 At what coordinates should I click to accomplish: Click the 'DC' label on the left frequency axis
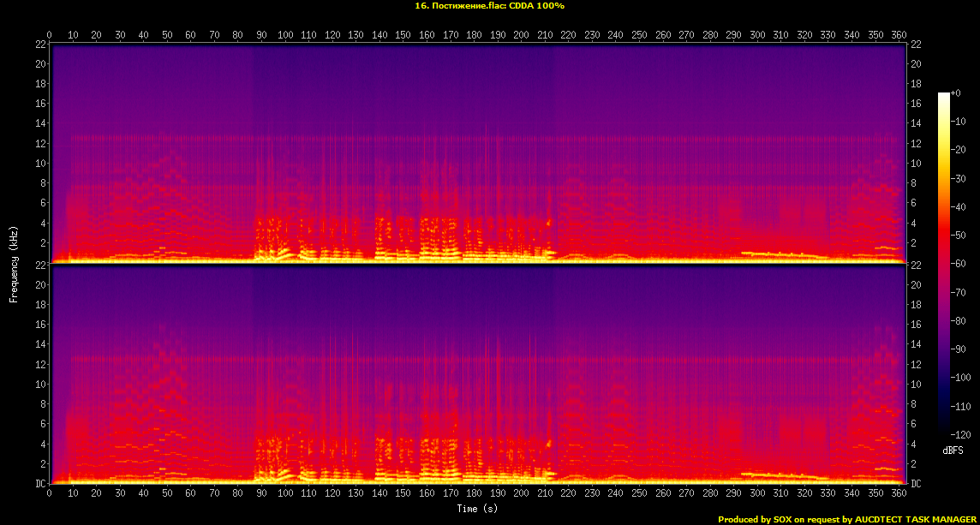(x=40, y=484)
